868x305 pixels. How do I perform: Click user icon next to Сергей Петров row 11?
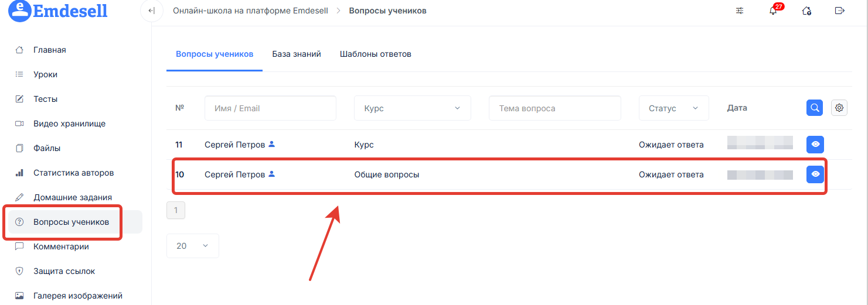click(271, 144)
